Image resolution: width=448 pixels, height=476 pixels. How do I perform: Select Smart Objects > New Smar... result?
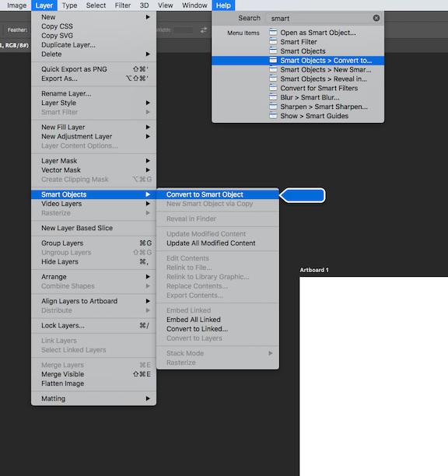click(298, 69)
